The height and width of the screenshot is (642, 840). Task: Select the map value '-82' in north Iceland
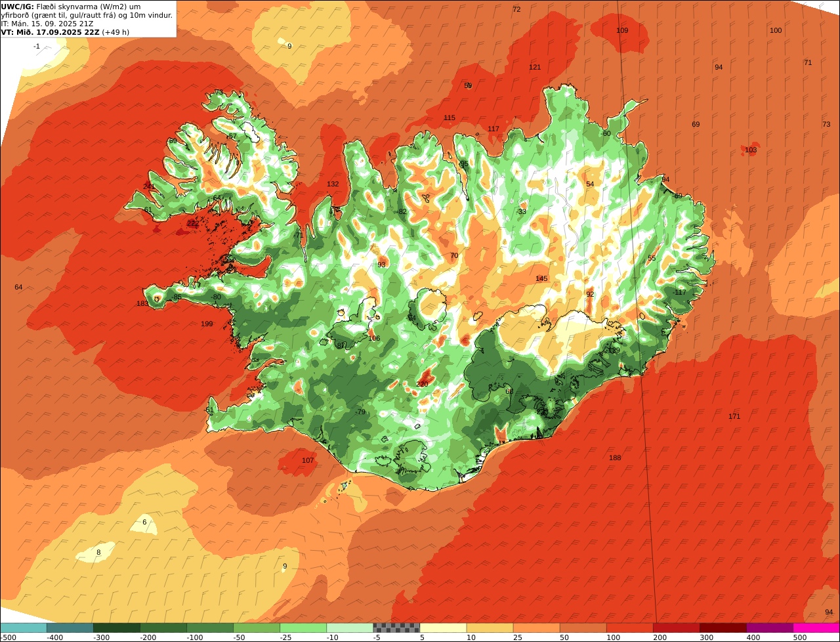coord(402,212)
